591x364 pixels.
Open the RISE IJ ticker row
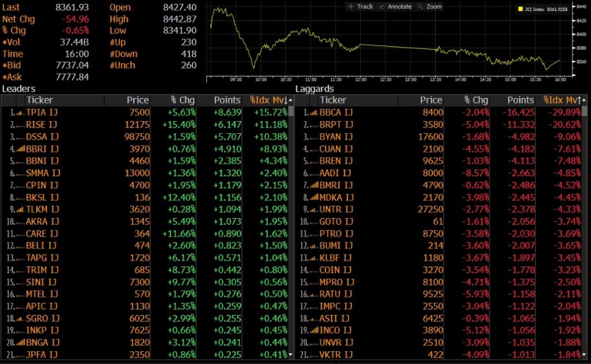(42, 125)
